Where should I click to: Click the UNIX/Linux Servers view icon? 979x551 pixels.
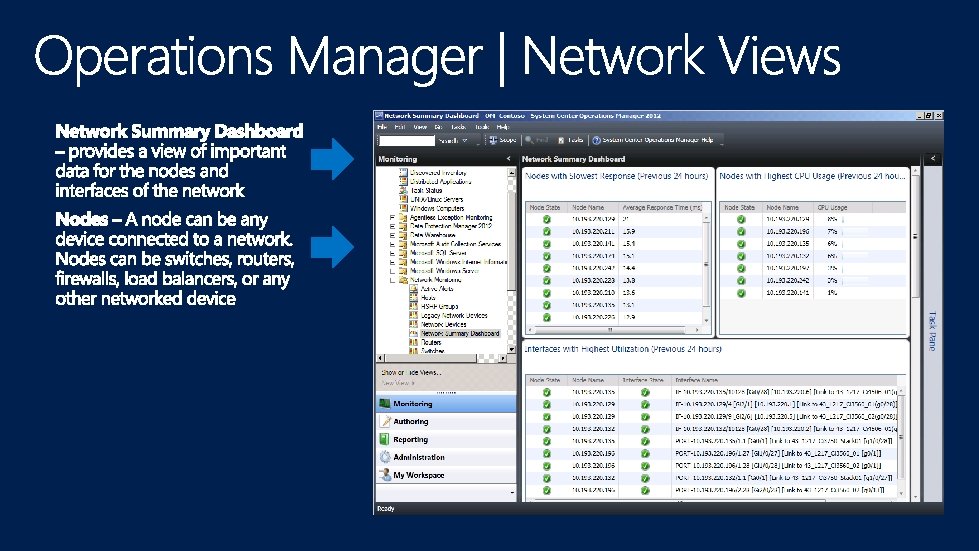tap(403, 199)
